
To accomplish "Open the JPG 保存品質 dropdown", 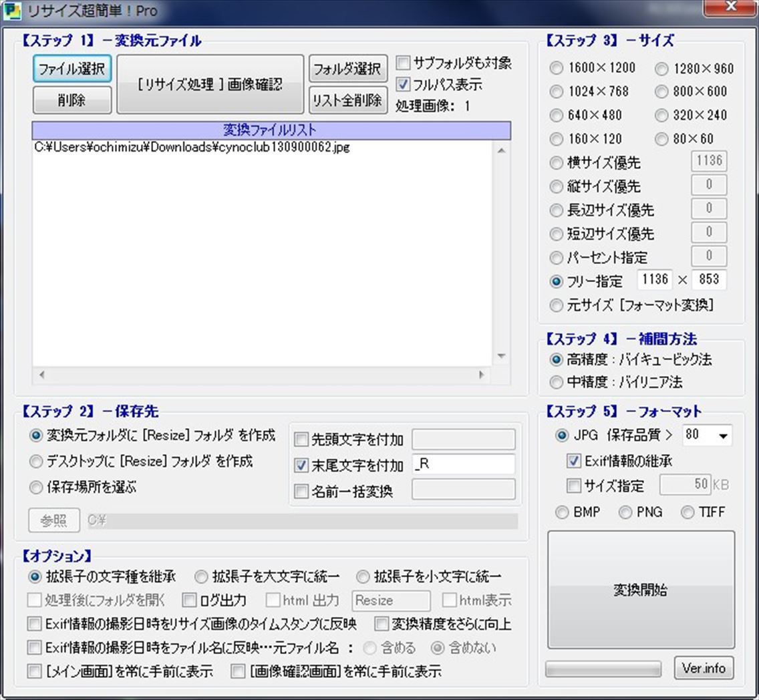I will pyautogui.click(x=723, y=435).
